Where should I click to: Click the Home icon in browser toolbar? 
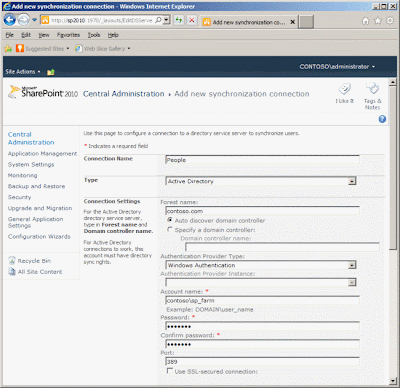click(x=366, y=21)
